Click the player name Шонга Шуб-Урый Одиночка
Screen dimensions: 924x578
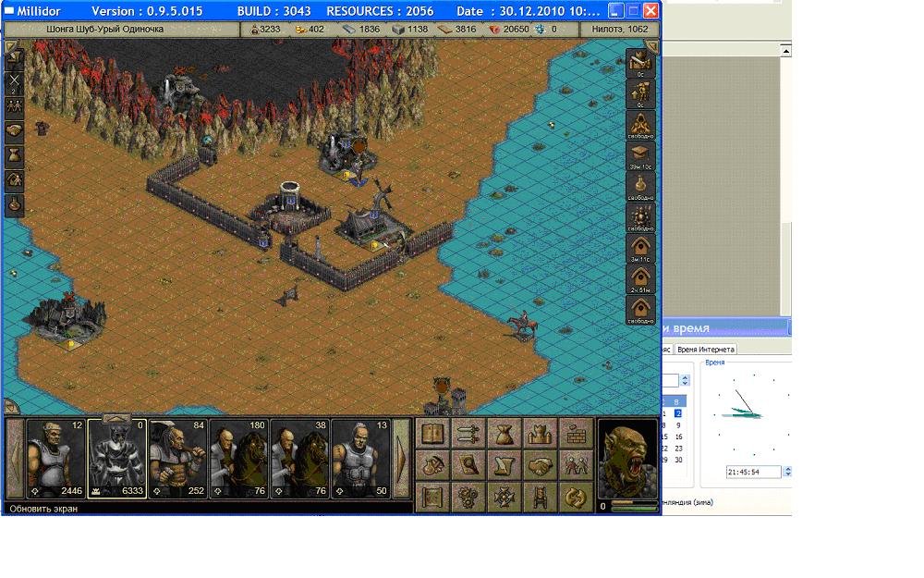click(104, 29)
